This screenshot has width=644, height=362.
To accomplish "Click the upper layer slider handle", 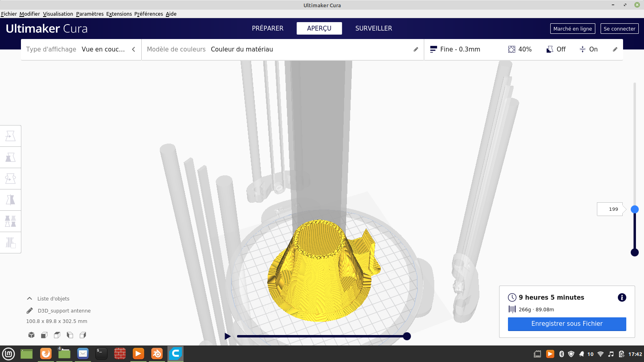I will [x=635, y=209].
